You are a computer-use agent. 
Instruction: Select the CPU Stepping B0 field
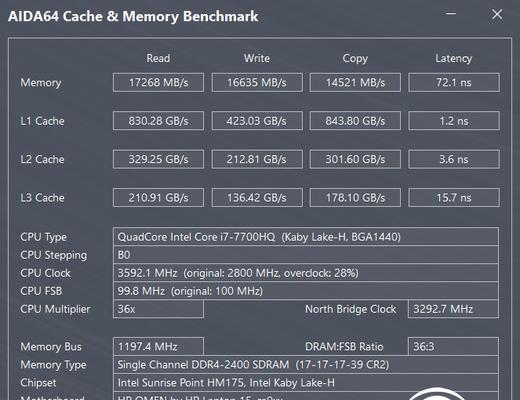[x=306, y=255]
